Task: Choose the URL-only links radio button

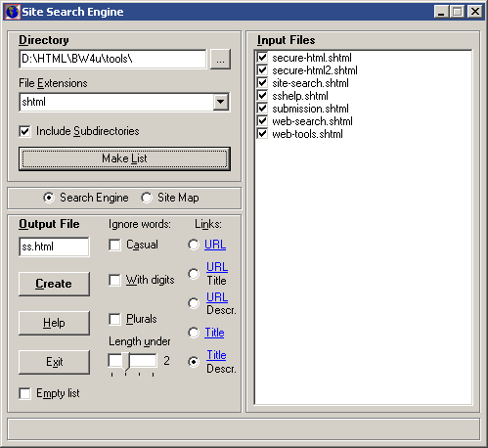Action: (x=194, y=245)
